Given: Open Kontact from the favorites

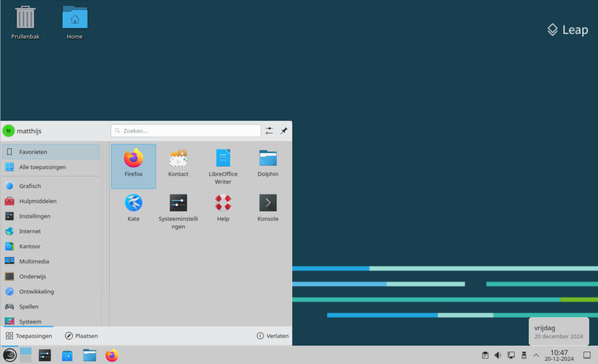Looking at the screenshot, I should click(x=178, y=163).
